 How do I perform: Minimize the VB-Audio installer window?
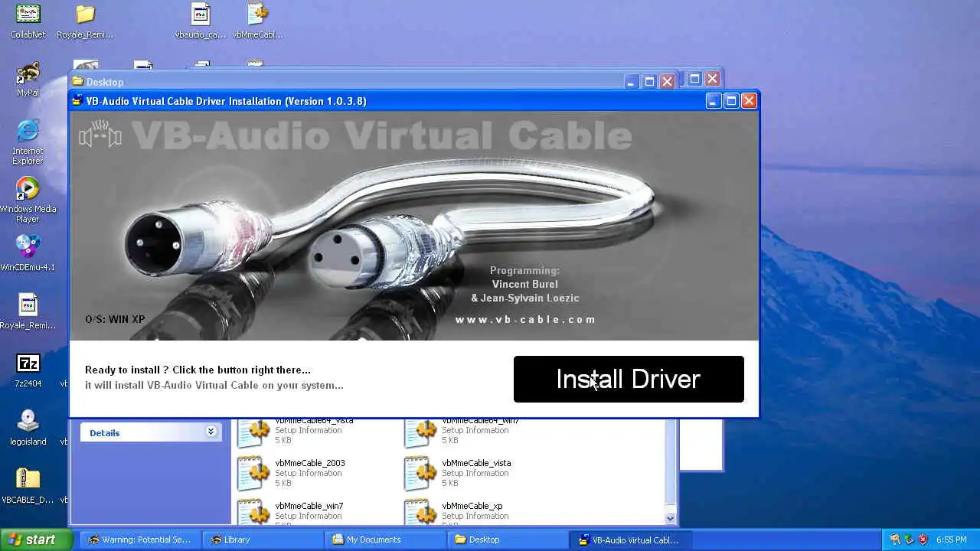714,100
